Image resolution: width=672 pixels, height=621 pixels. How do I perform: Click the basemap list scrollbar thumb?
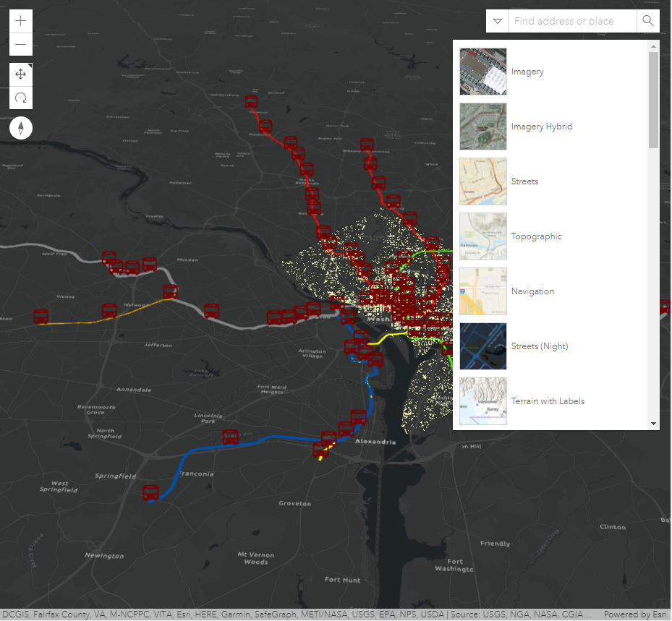653,100
